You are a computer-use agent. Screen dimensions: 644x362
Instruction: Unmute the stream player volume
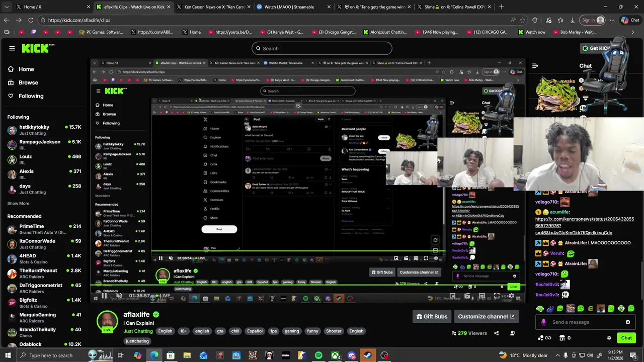[119, 296]
